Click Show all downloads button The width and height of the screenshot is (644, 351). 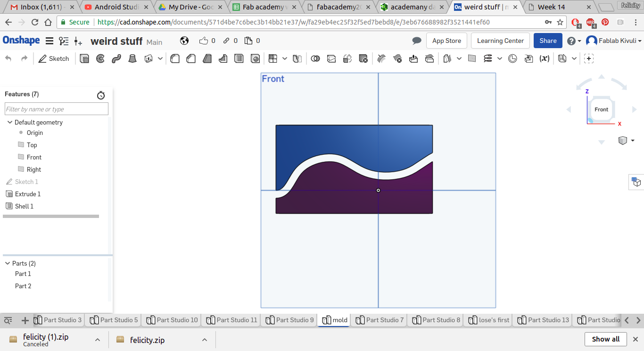(606, 339)
